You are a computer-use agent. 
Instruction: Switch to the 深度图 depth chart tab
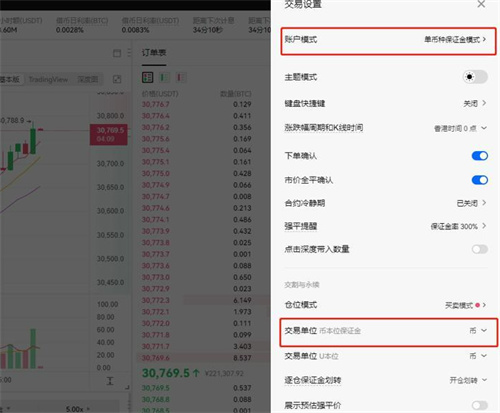pos(88,79)
